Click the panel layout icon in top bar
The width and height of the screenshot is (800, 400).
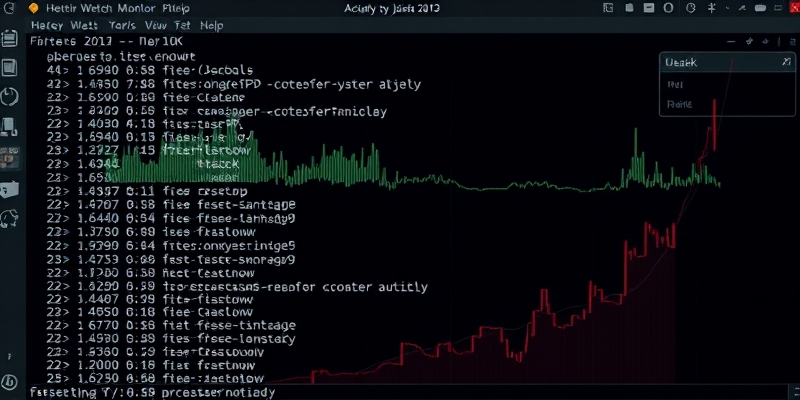click(608, 8)
